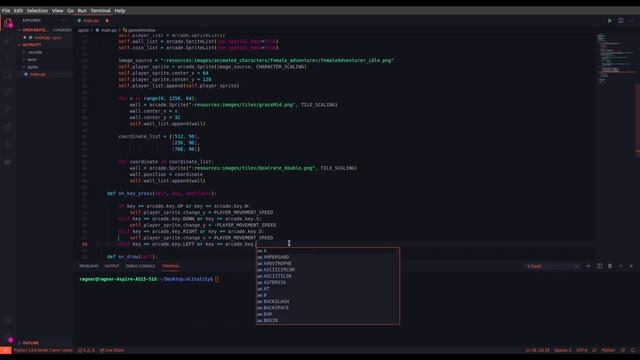Maximize the panel with chevron up
This screenshot has width=640, height=360.
pyautogui.click(x=620, y=266)
